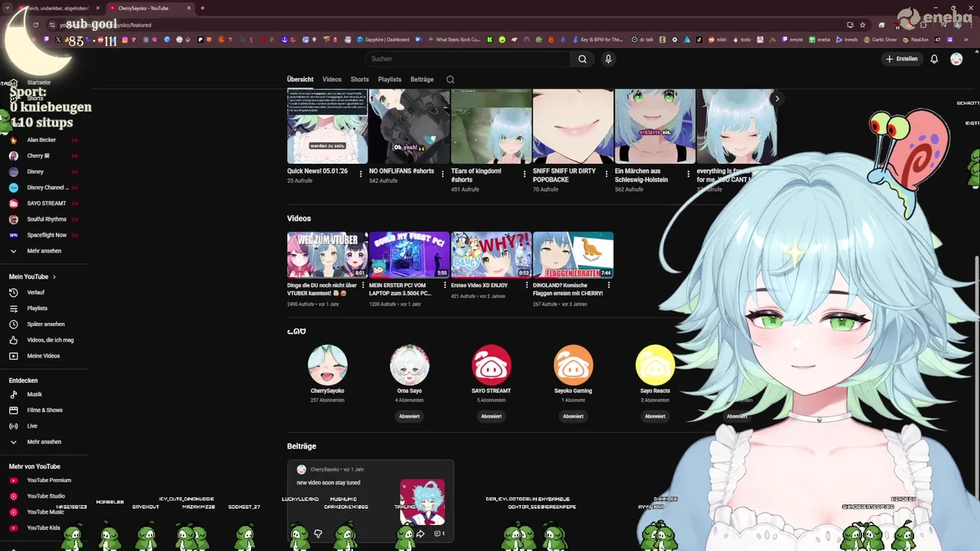Select the 'CherrySayoko - YouTube' browser tab
The height and width of the screenshot is (551, 980).
point(149,8)
